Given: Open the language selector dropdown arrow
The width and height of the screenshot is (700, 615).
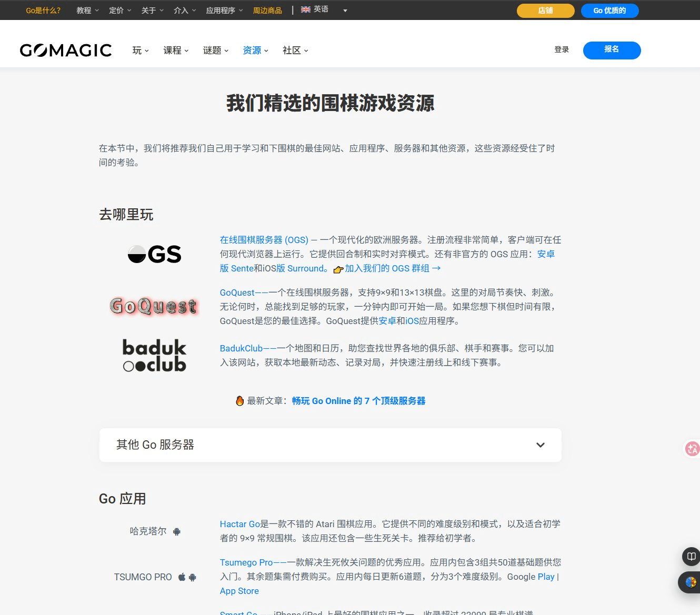Looking at the screenshot, I should coord(345,10).
